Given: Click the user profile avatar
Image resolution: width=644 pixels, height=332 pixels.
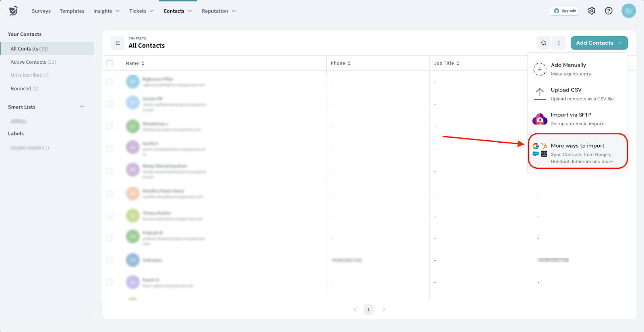Looking at the screenshot, I should 628,11.
